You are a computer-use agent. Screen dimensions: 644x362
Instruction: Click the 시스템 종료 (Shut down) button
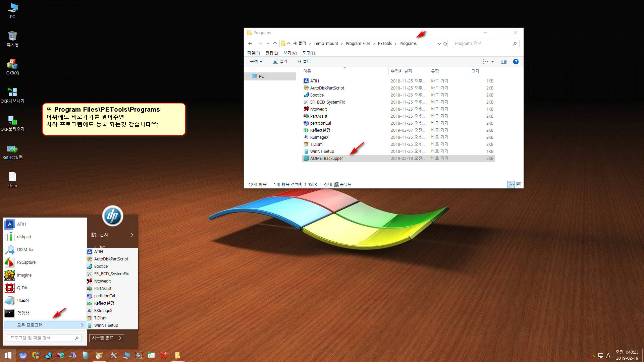[103, 338]
